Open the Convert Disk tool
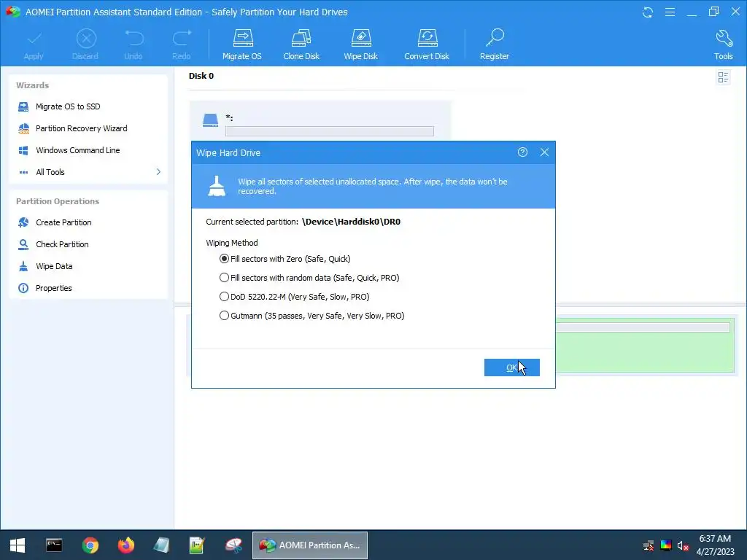The width and height of the screenshot is (747, 560). pos(427,44)
